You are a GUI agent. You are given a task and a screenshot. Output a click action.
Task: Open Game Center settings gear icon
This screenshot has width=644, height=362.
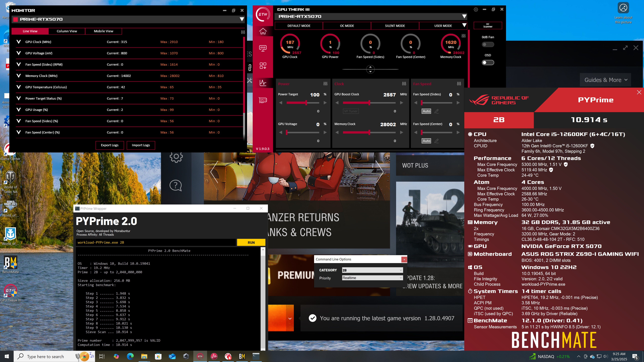click(x=176, y=156)
